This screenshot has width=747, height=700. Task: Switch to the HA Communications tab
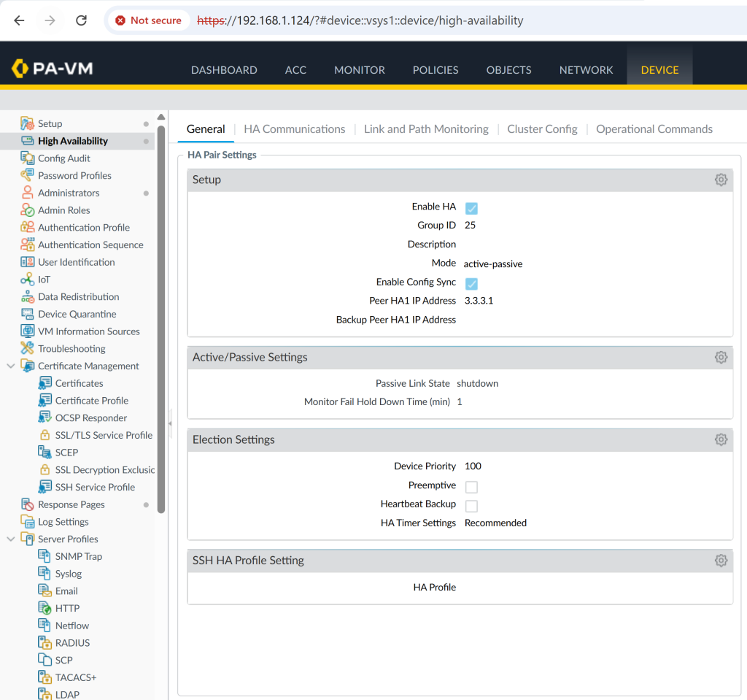(x=295, y=129)
